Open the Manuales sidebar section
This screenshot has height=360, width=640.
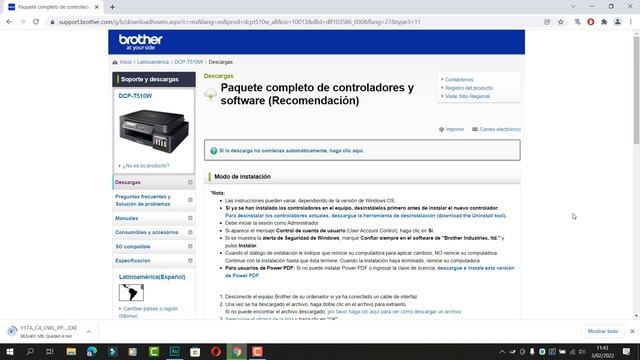click(154, 218)
